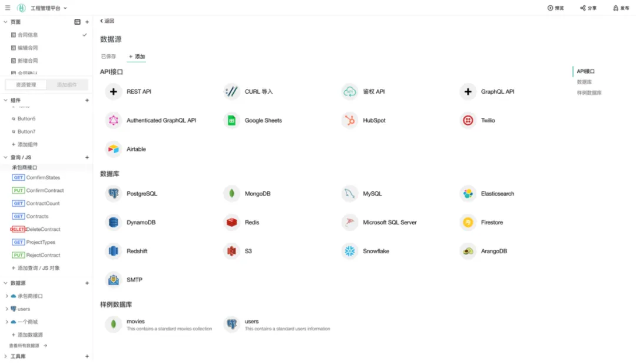Viewport: 636px width, 364px height.
Task: Collapse the 组件 section
Action: click(x=6, y=100)
